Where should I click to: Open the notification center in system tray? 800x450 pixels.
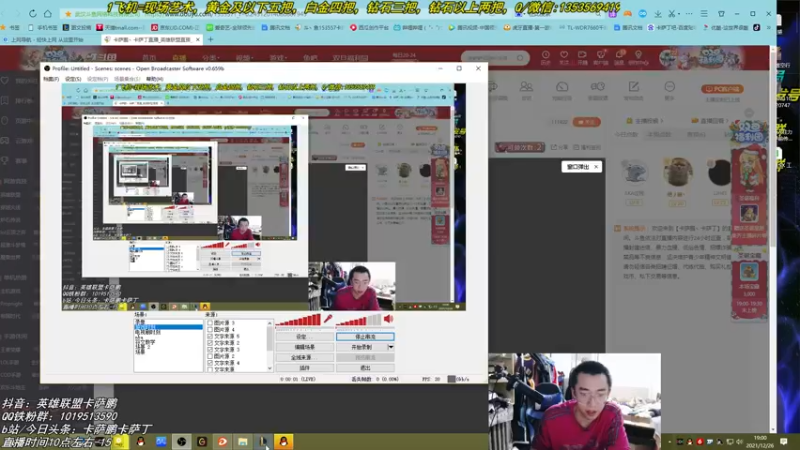coord(784,441)
